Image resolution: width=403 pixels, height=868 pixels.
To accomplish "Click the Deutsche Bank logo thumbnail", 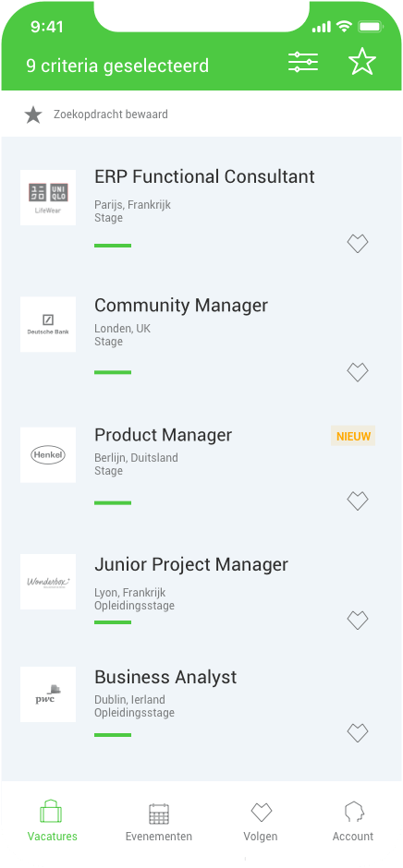I will [x=48, y=324].
